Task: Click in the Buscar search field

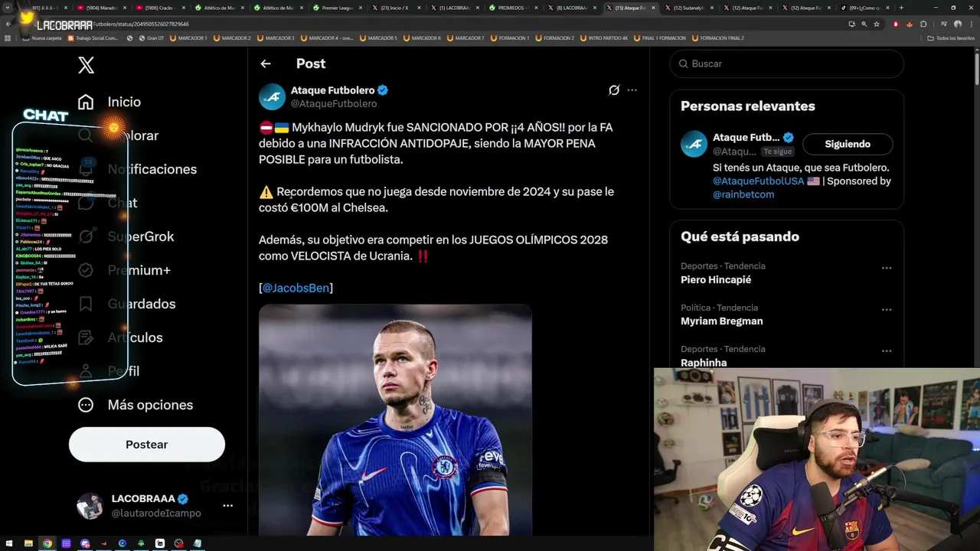Action: 787,64
